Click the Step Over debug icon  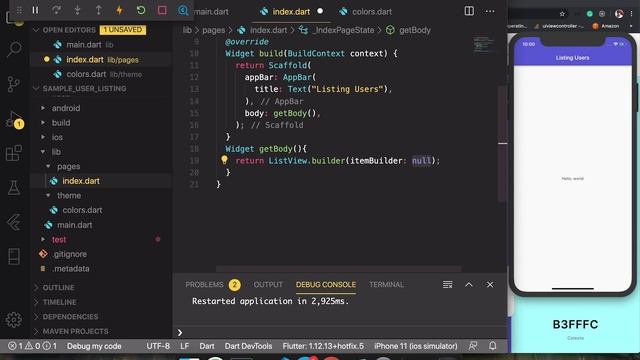click(x=56, y=10)
